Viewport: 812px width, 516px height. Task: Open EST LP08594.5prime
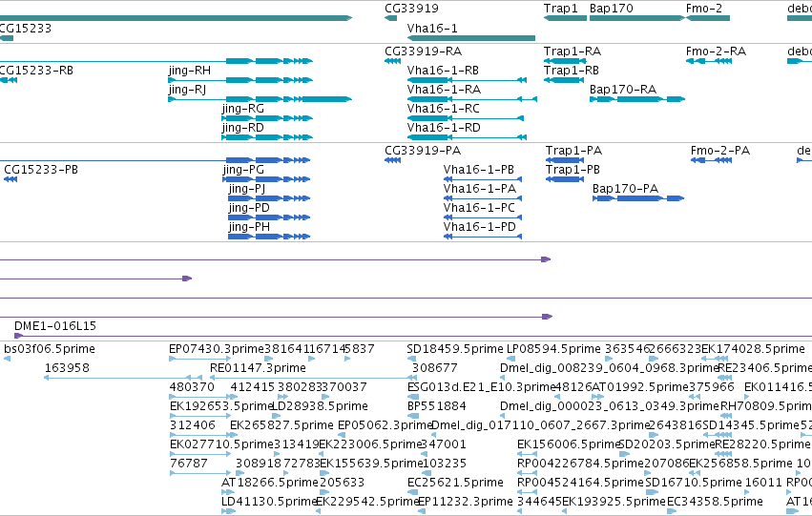pyautogui.click(x=511, y=358)
